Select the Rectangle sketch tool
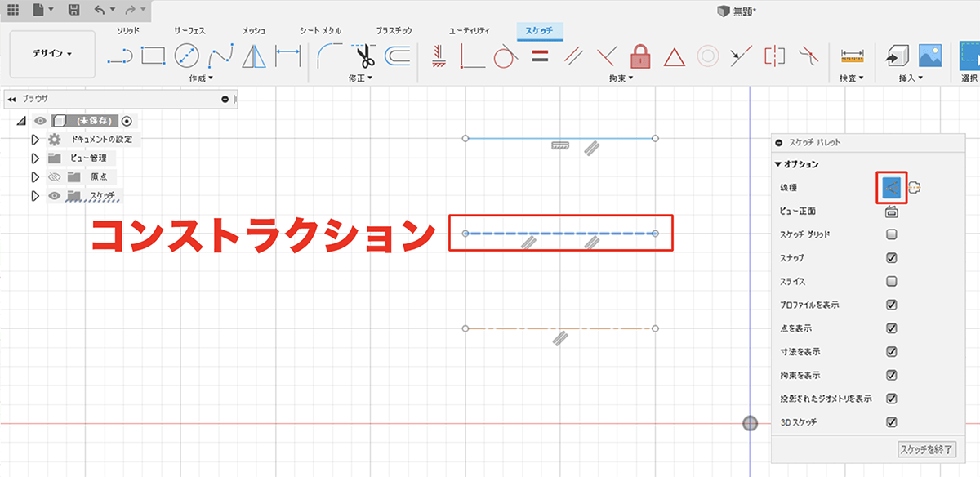 pyautogui.click(x=153, y=56)
